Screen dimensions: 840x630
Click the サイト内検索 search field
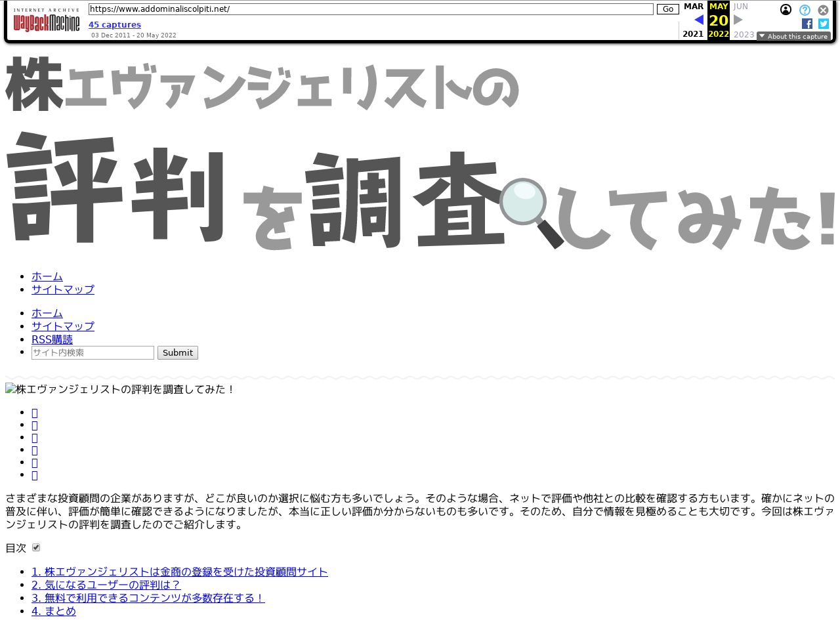93,352
